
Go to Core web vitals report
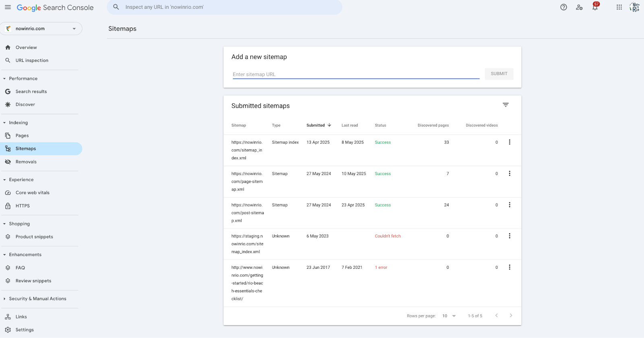(32, 193)
